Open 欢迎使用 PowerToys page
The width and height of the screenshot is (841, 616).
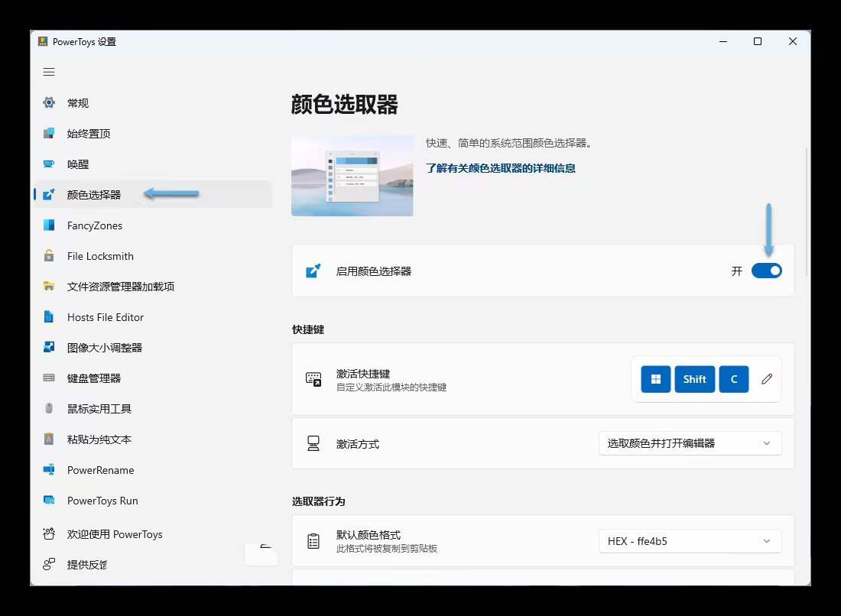tap(154, 534)
